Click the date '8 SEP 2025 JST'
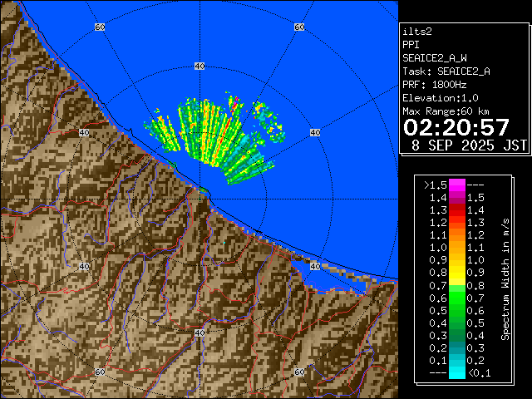The image size is (532, 399). (470, 145)
